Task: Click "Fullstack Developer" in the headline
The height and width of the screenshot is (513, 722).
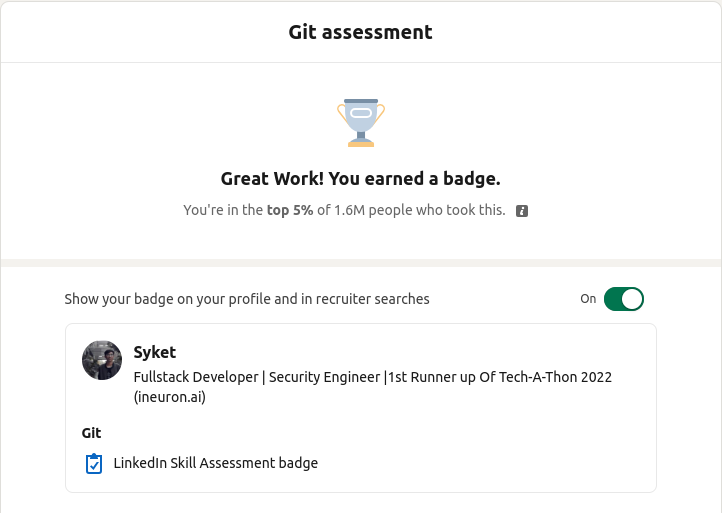Action: pos(193,377)
